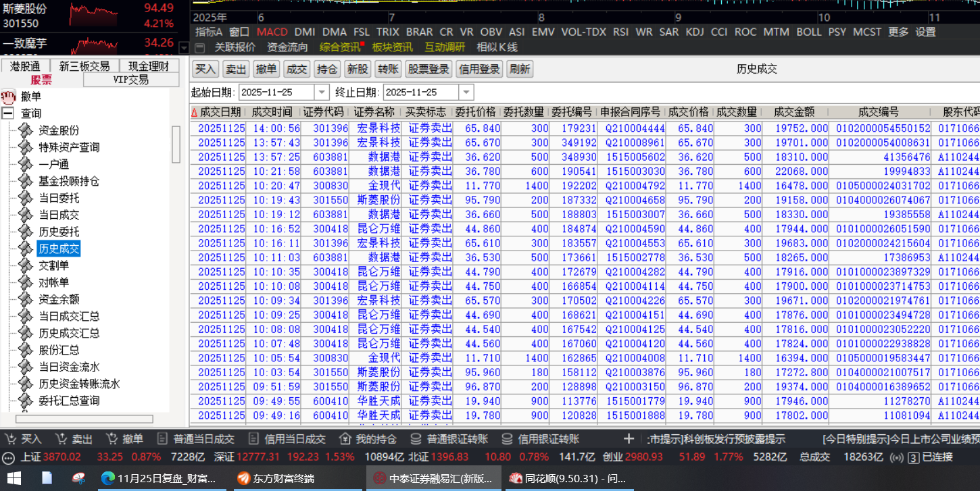Click the icon beside 当日成交汇总
The width and height of the screenshot is (980, 491).
pyautogui.click(x=26, y=316)
